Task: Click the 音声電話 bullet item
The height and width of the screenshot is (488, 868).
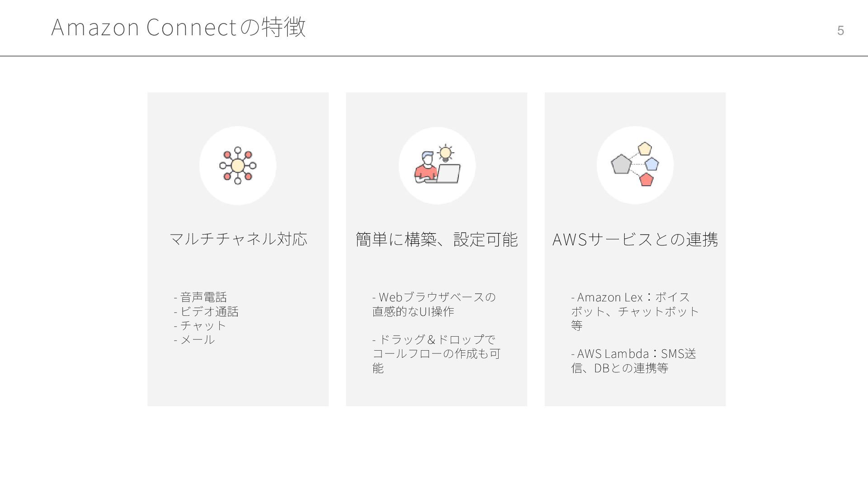Action: click(x=200, y=297)
